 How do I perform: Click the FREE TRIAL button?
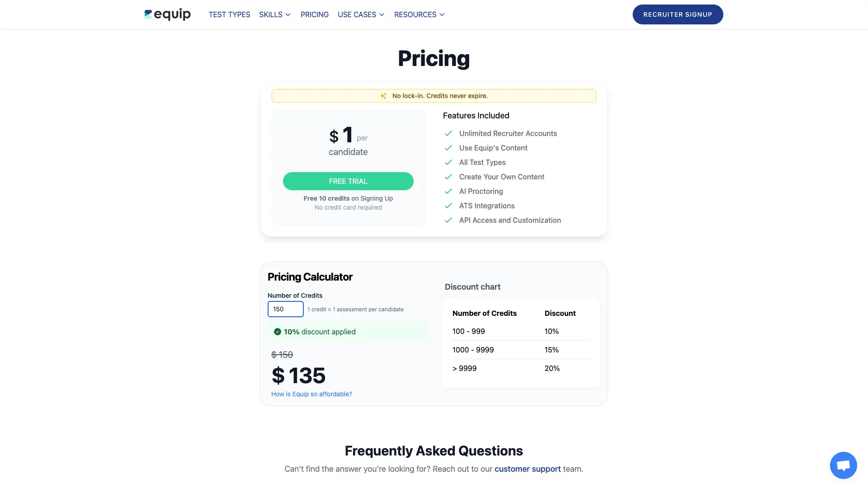coord(348,181)
